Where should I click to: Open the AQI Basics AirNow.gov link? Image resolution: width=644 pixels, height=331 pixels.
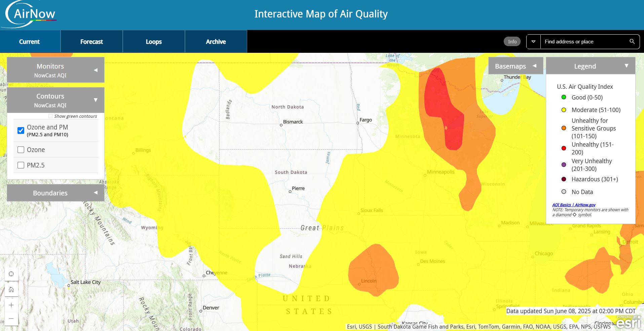point(574,205)
